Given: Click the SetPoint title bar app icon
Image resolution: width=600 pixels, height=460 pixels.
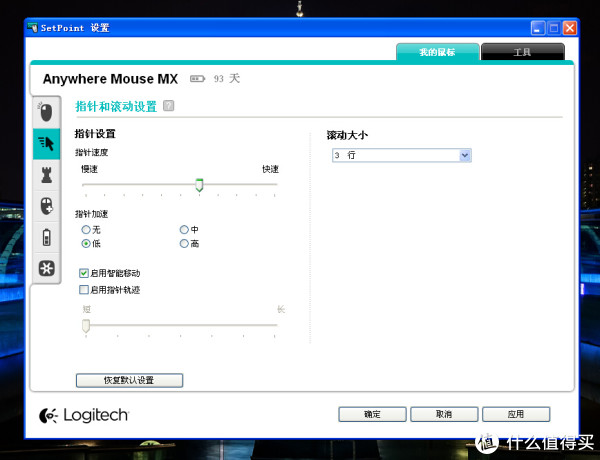Looking at the screenshot, I should click(x=33, y=28).
